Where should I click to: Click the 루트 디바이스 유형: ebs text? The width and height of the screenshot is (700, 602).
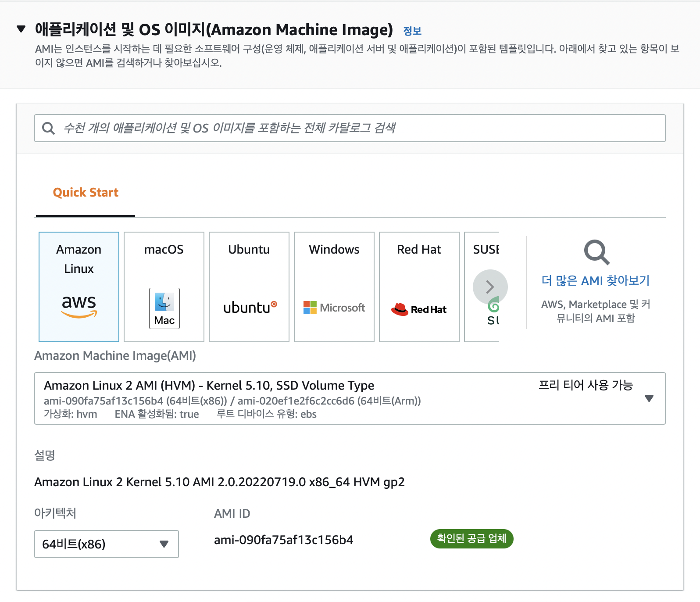(x=267, y=414)
